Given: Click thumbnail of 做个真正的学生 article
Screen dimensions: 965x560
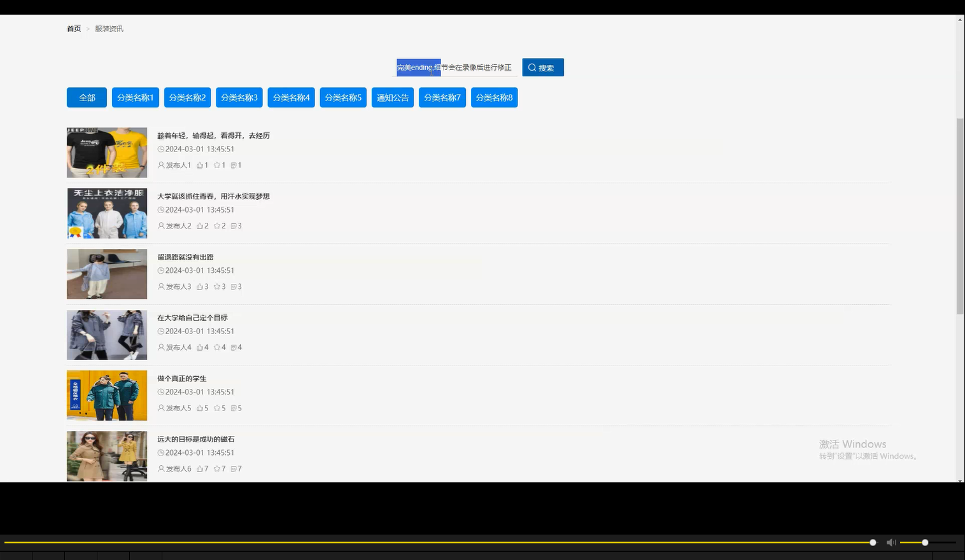Looking at the screenshot, I should tap(107, 396).
